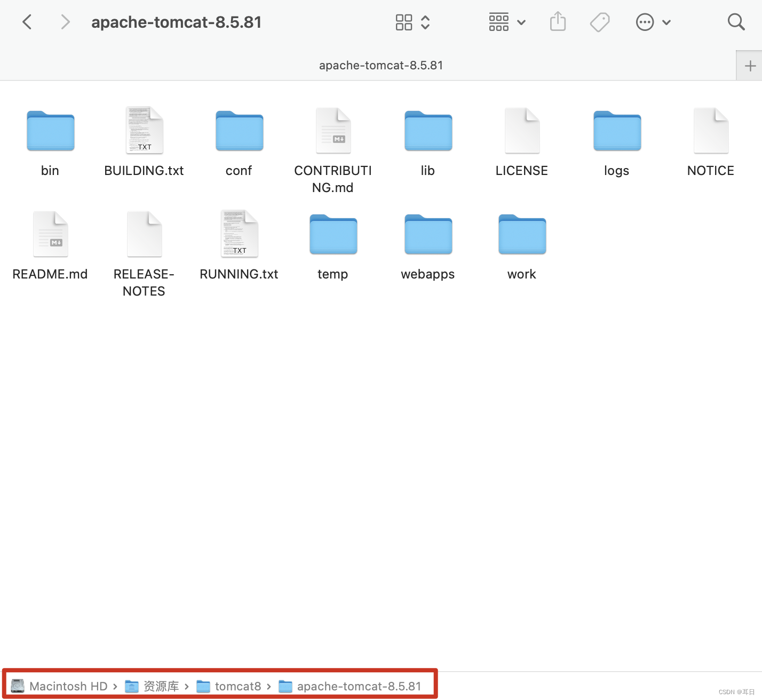Click apache-tomcat-8.5.81 in the path bar

[x=350, y=686]
